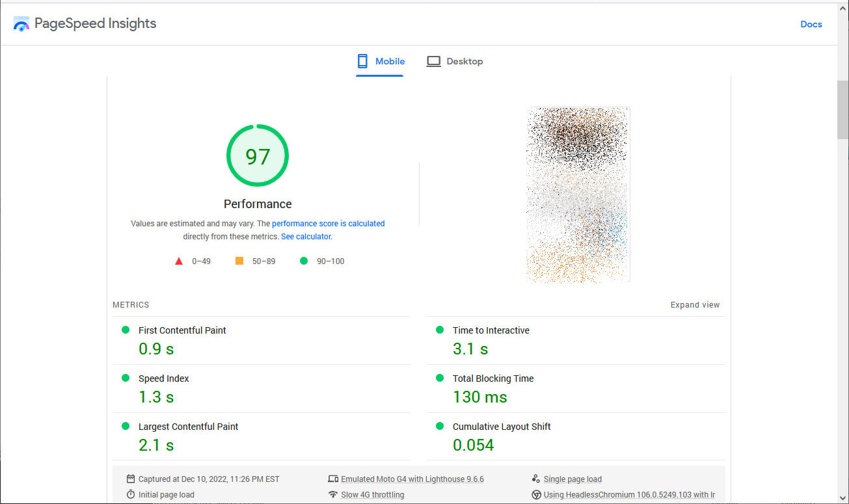Click the Initial page load text
Screen dimensions: 849x504
(167, 494)
